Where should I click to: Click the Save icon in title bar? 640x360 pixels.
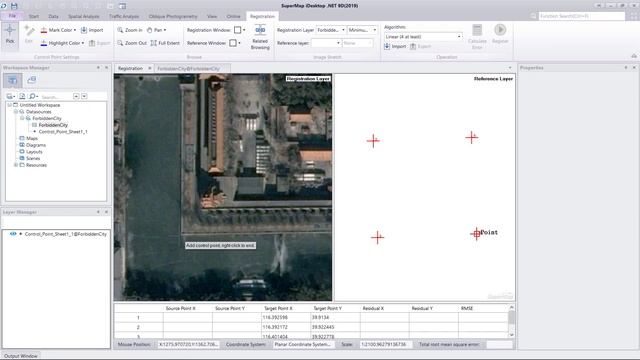(14, 6)
